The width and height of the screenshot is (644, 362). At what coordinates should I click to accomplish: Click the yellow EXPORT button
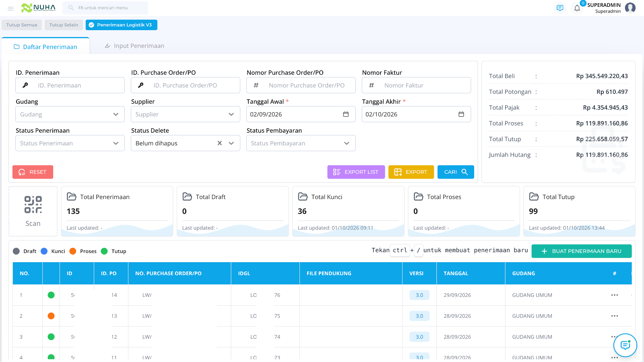pos(411,172)
